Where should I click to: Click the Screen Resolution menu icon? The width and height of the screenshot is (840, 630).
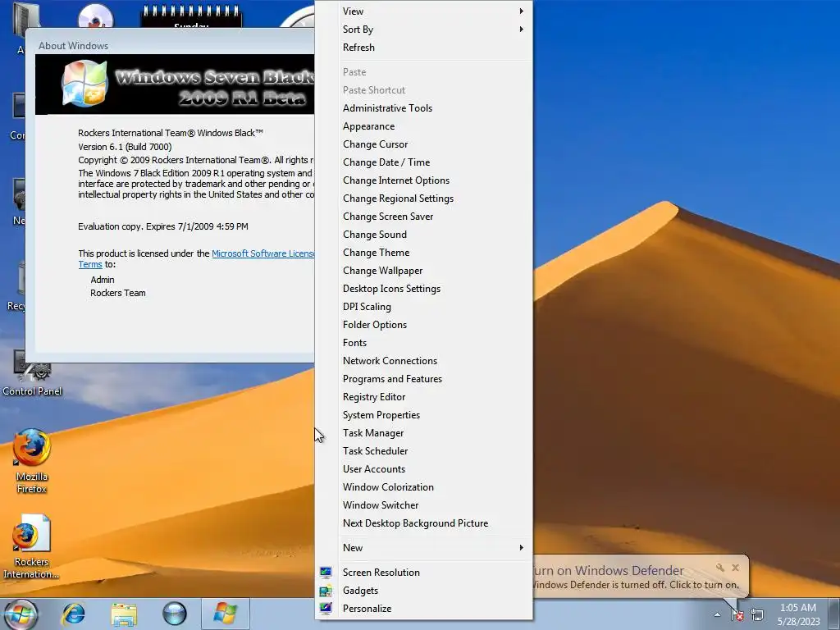pyautogui.click(x=326, y=572)
